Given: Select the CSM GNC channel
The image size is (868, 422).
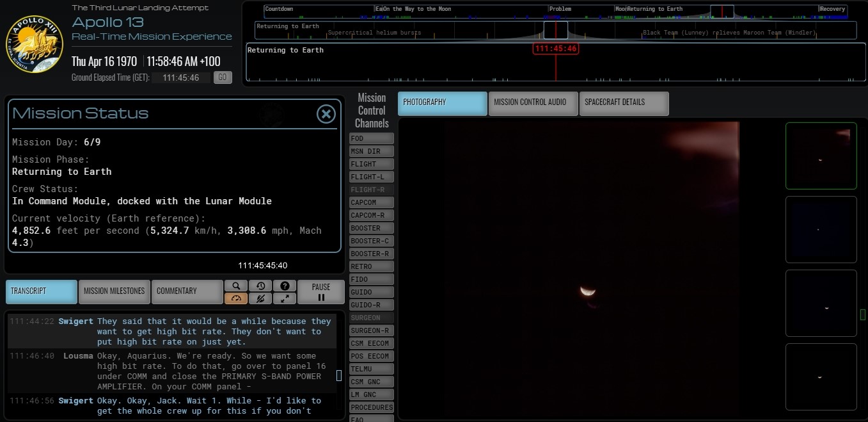Looking at the screenshot, I should (372, 382).
